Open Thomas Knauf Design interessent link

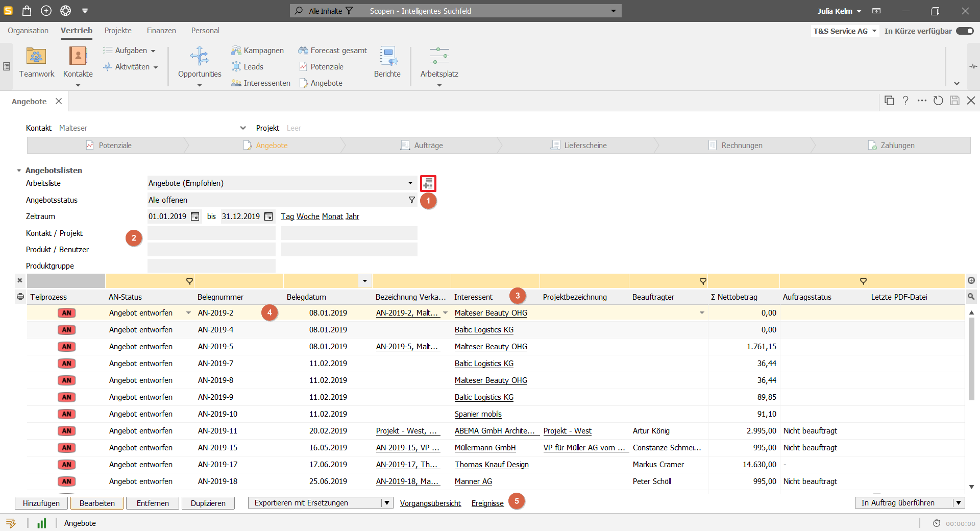[x=492, y=465]
